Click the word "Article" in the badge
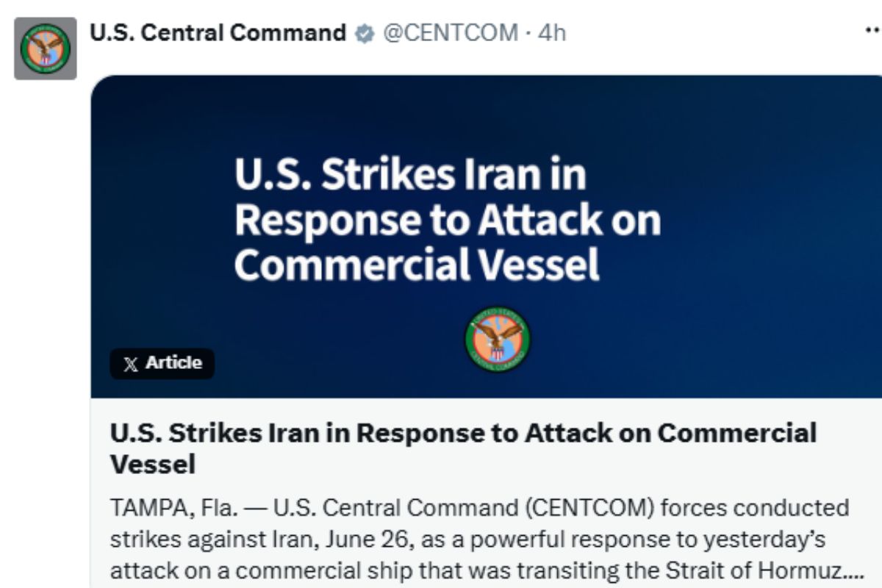 (x=173, y=363)
